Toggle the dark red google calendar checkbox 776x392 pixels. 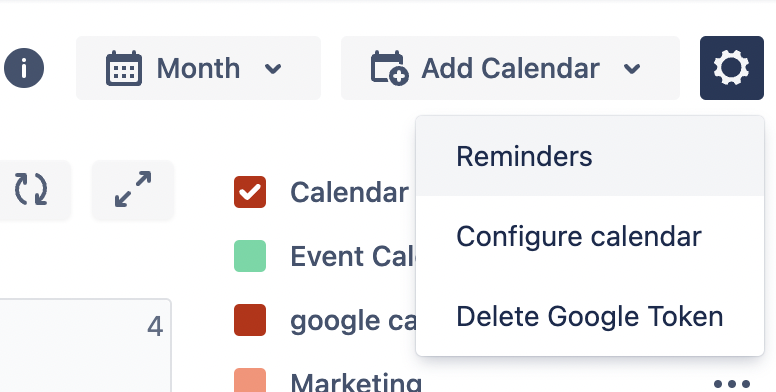pyautogui.click(x=250, y=320)
